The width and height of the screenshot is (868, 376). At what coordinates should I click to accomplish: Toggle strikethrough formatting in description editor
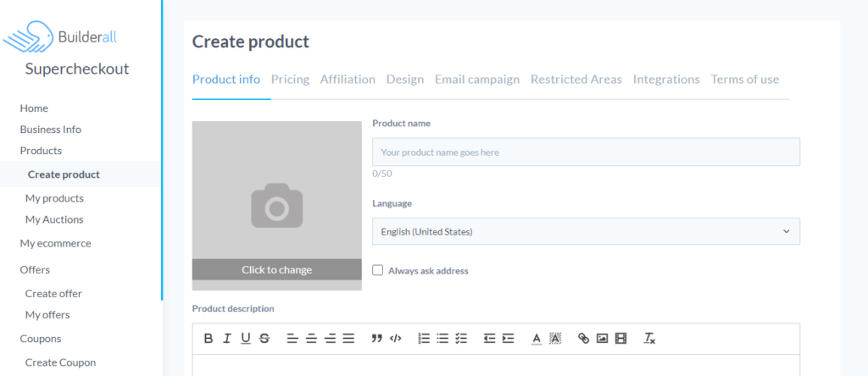coord(264,339)
